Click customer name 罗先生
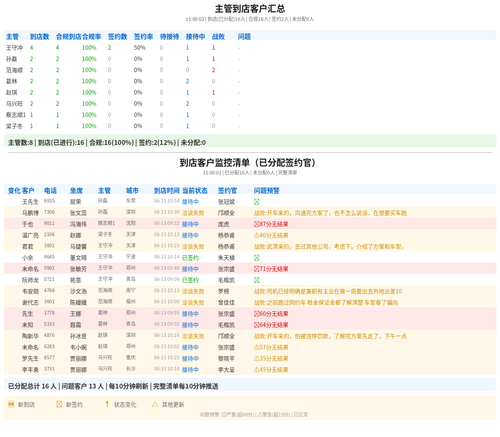 30,359
